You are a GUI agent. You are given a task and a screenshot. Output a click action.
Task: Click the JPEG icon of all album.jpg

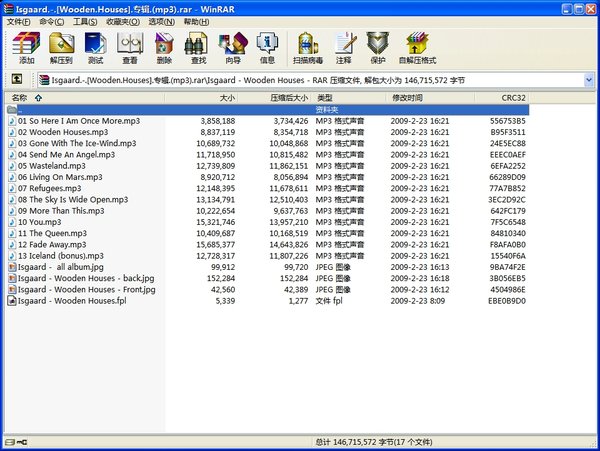click(12, 267)
